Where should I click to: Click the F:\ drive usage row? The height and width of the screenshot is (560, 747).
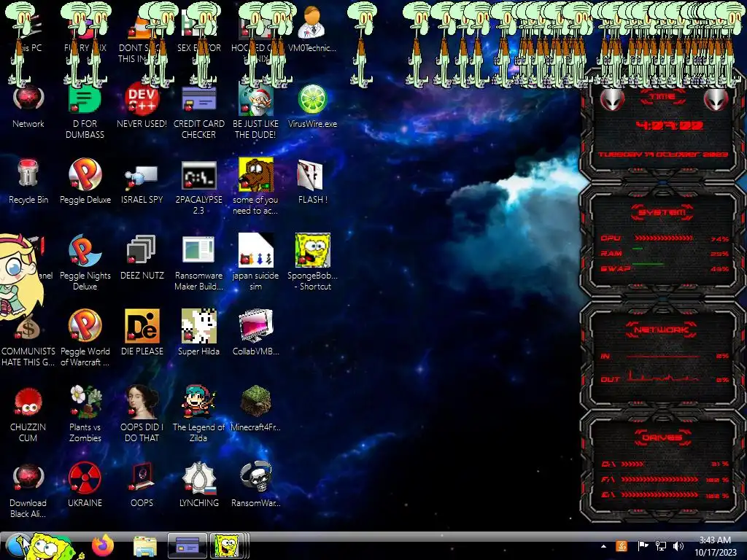click(x=665, y=480)
